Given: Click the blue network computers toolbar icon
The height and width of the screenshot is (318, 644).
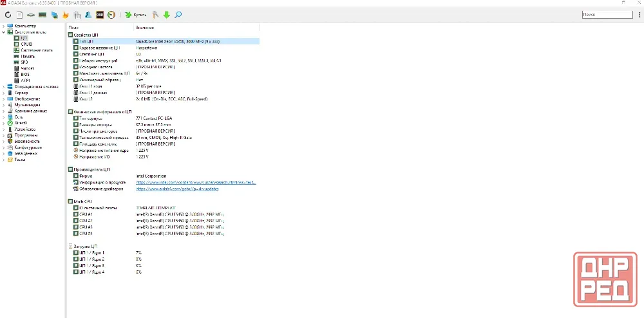Looking at the screenshot, I should (54, 15).
